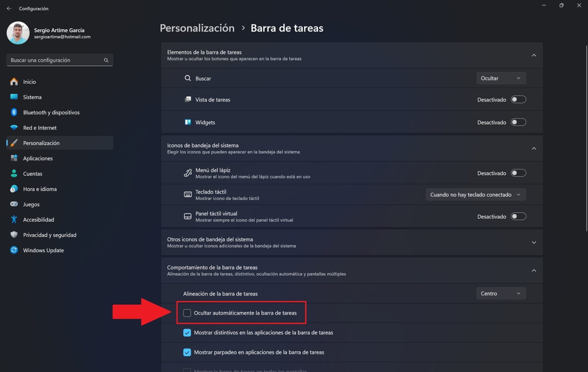Click Sergio Artime García's profile picture
Screen dimensions: 588x372
(x=18, y=33)
